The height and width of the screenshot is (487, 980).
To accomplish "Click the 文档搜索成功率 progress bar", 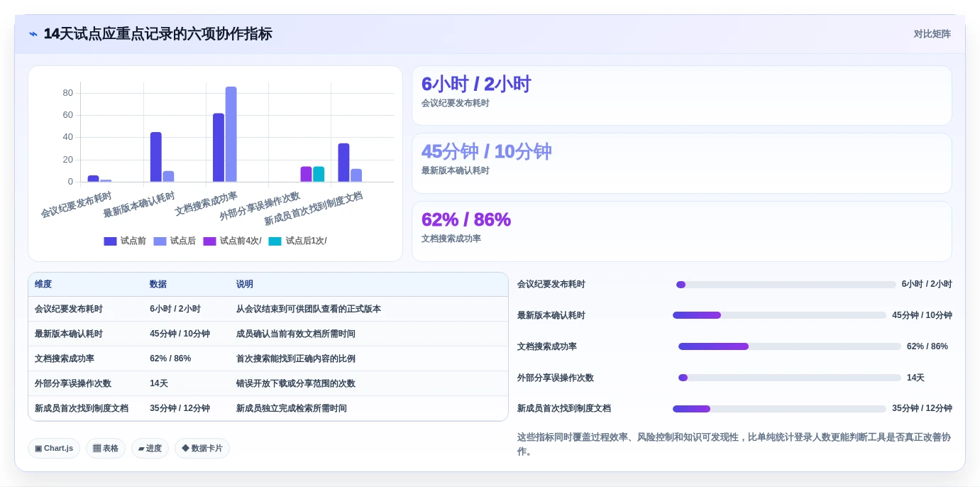I will click(x=790, y=346).
